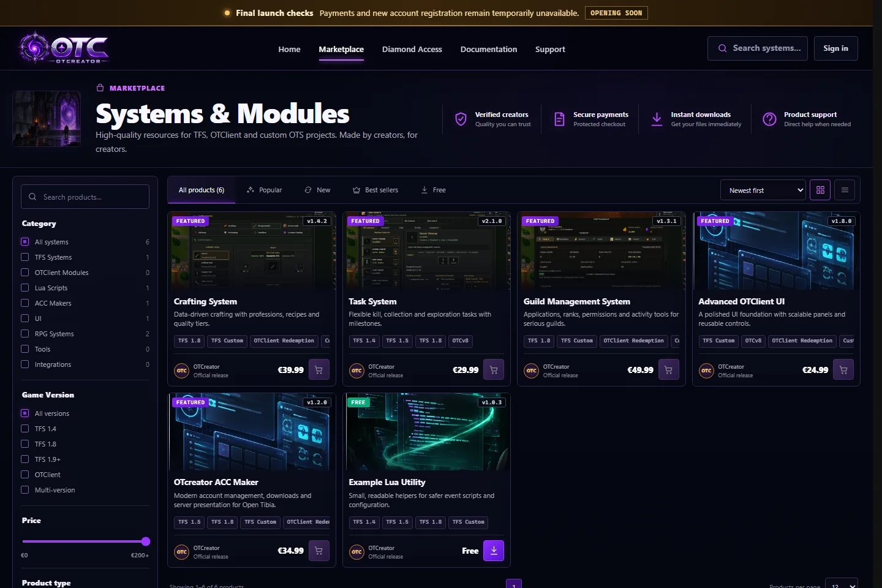
Task: Switch to grid view layout
Action: (820, 190)
